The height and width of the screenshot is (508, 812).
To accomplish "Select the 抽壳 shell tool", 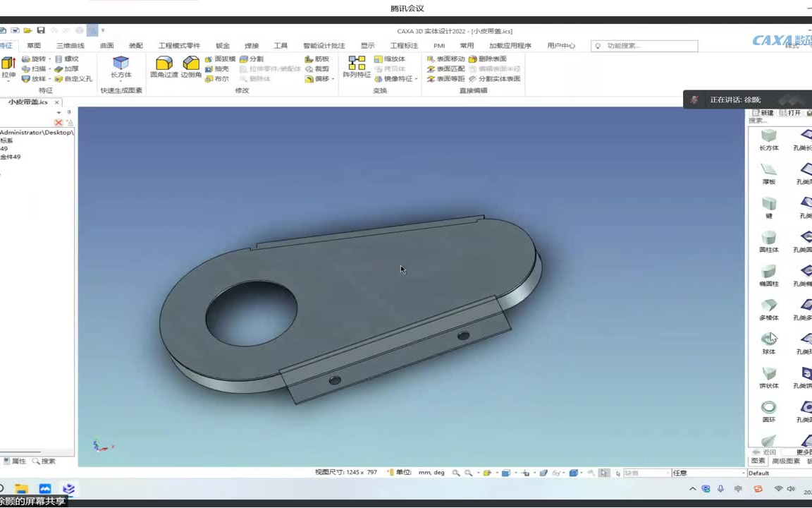I will click(219, 68).
